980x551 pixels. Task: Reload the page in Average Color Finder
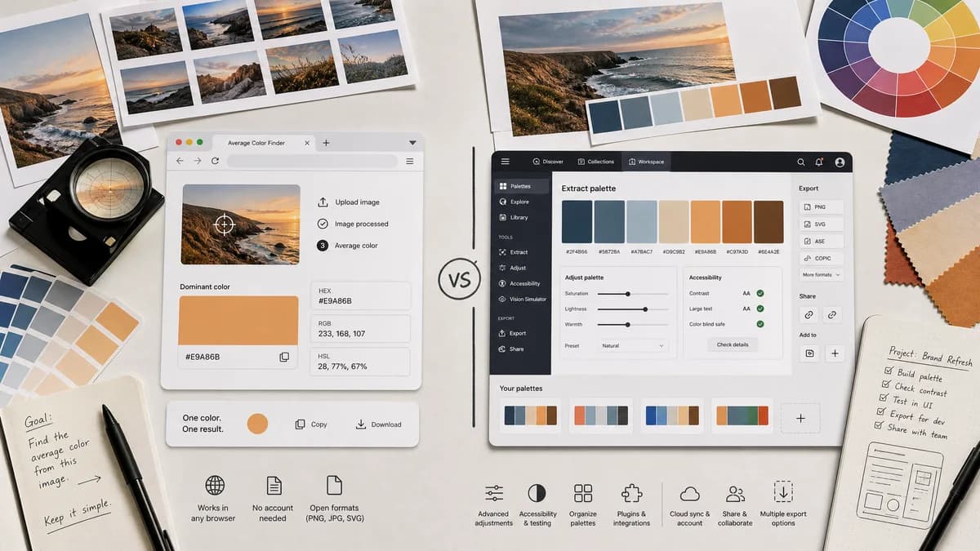[x=215, y=162]
